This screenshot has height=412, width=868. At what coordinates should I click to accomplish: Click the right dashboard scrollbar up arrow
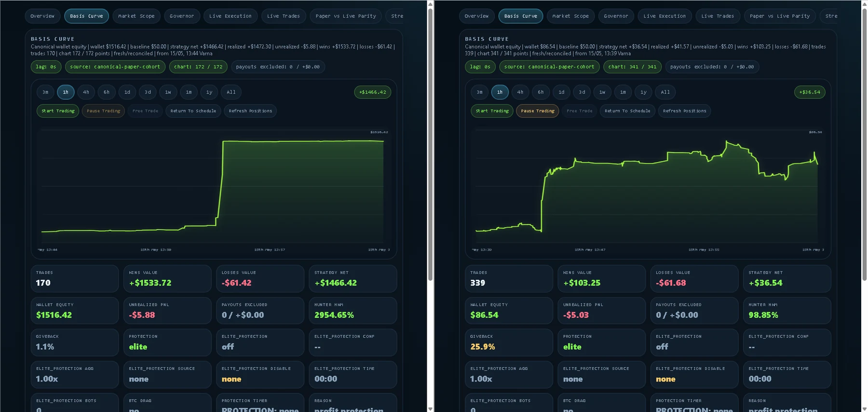click(x=864, y=3)
